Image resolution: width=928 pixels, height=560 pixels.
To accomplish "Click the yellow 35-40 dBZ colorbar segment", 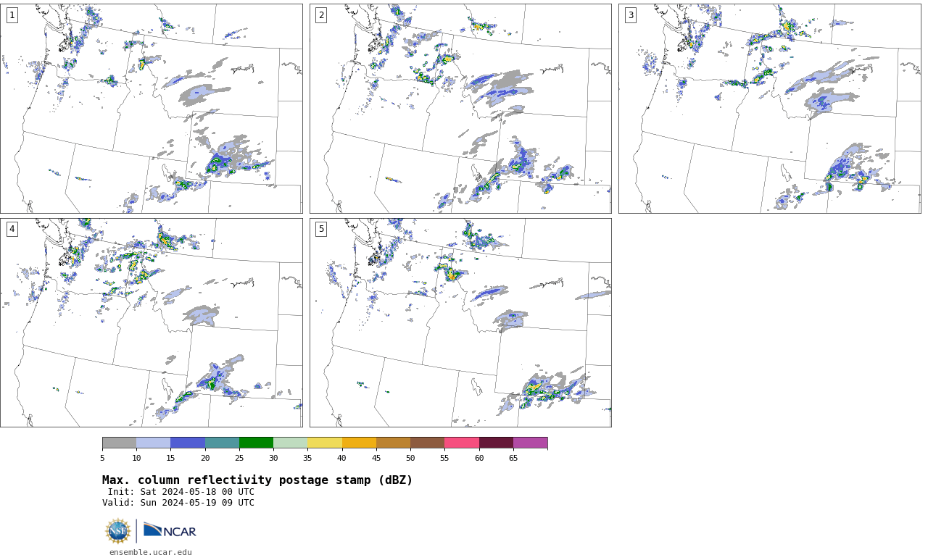I will 325,443.
